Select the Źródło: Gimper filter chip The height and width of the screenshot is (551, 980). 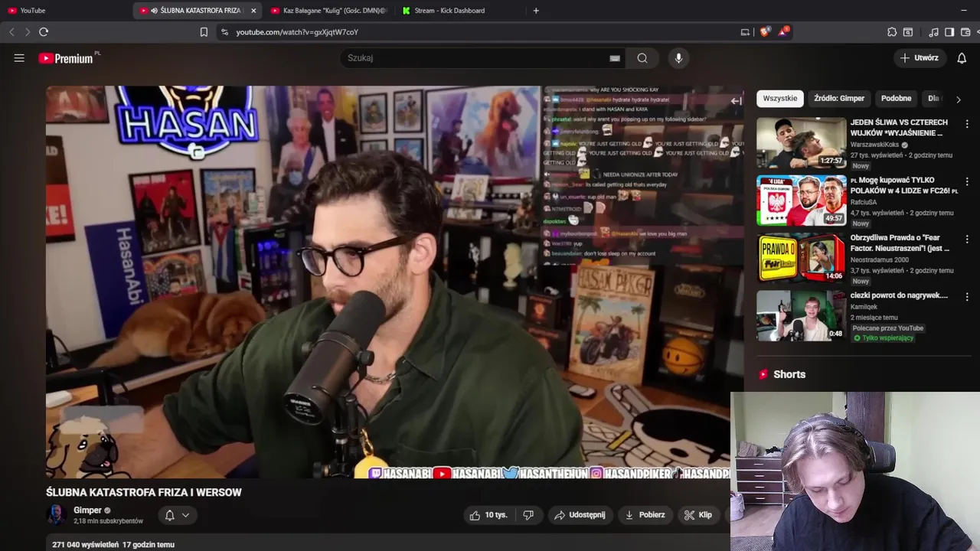(839, 99)
